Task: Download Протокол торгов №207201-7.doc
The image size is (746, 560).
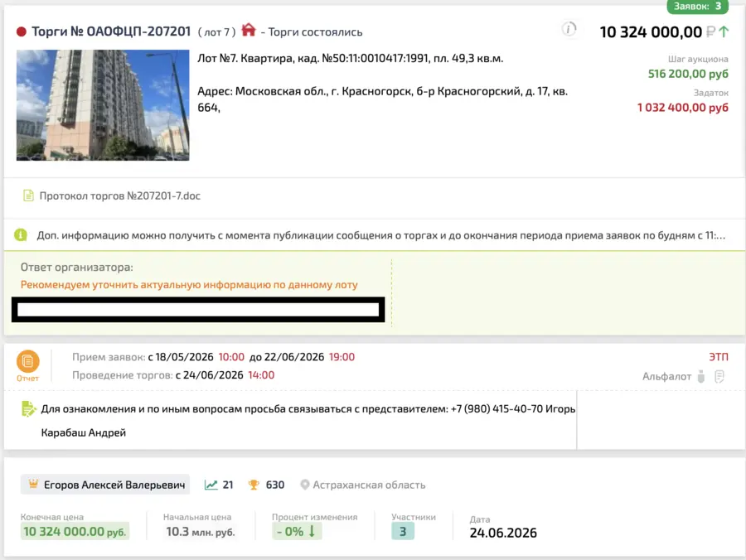Action: [120, 196]
